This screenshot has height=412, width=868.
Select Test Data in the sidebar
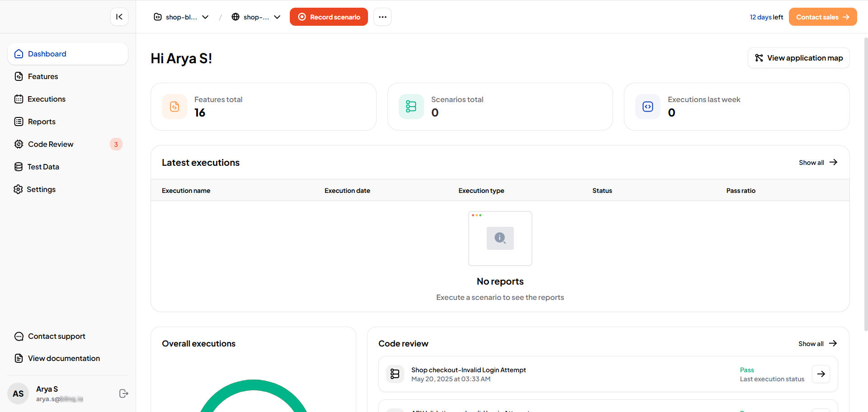pos(43,167)
